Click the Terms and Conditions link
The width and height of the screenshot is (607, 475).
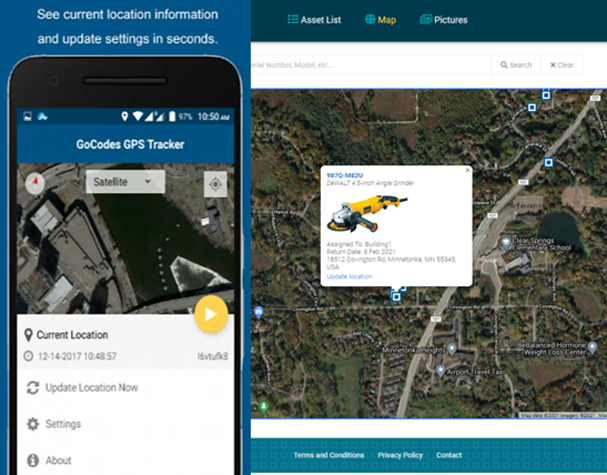click(329, 455)
